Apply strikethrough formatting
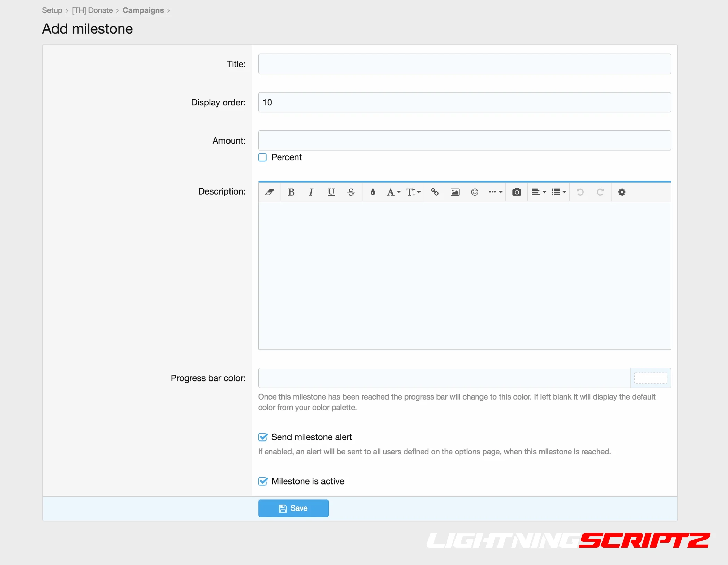The width and height of the screenshot is (728, 565). (351, 192)
